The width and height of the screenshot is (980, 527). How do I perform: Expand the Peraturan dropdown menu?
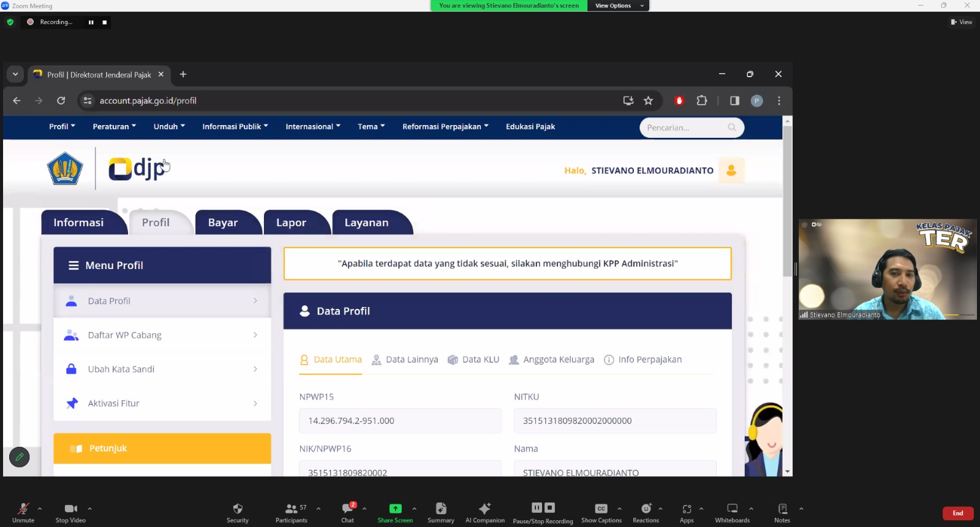(x=114, y=127)
